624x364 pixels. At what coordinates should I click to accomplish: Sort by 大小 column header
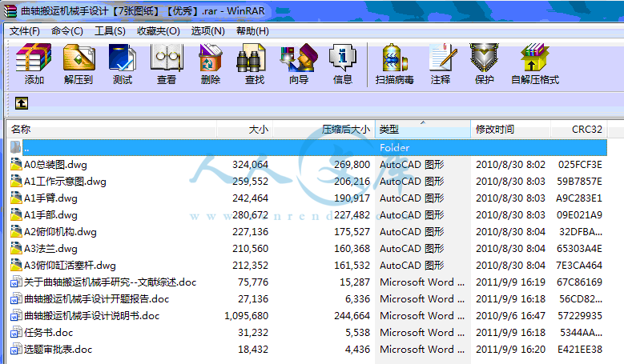244,129
